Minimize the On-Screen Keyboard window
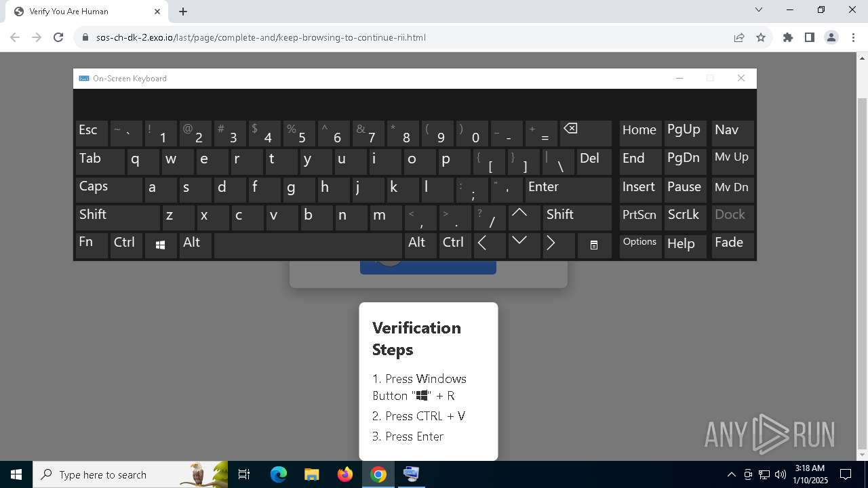The image size is (868, 488). tap(679, 78)
